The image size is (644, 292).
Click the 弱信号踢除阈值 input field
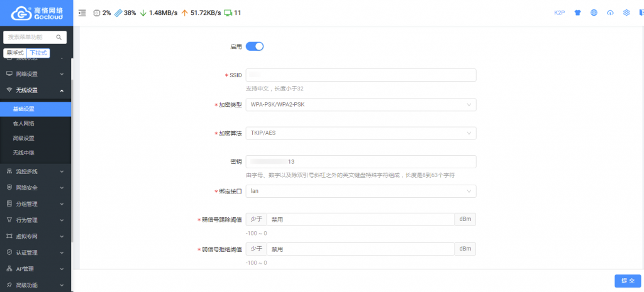click(360, 219)
